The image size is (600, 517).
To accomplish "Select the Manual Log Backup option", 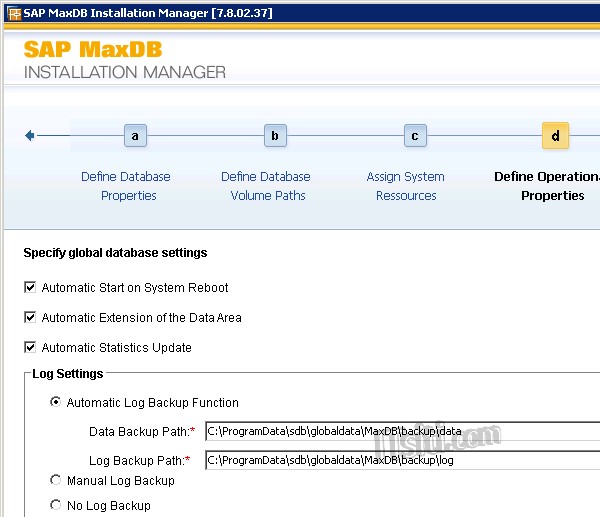I will (55, 480).
